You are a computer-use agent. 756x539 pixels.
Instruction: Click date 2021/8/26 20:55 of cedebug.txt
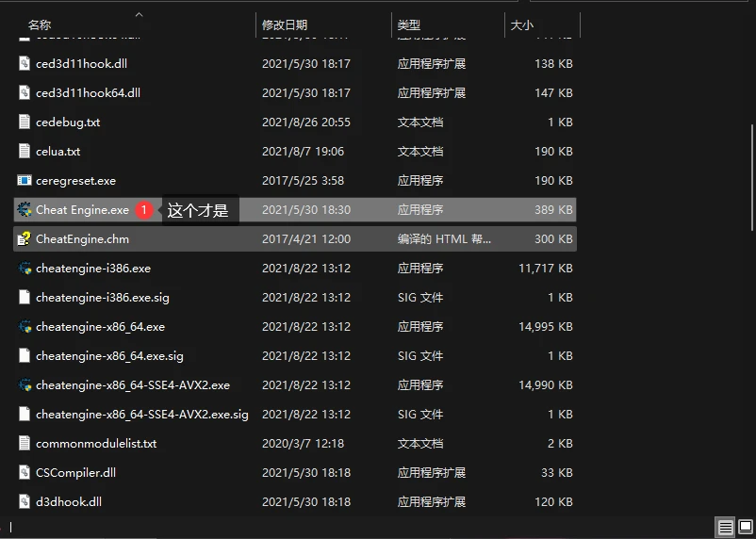click(x=306, y=122)
